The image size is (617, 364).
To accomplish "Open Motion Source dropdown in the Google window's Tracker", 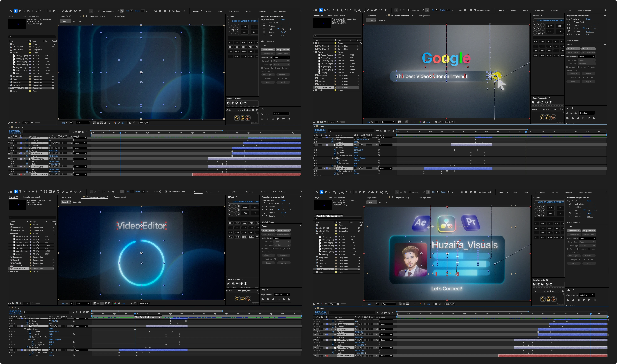I will [x=587, y=57].
